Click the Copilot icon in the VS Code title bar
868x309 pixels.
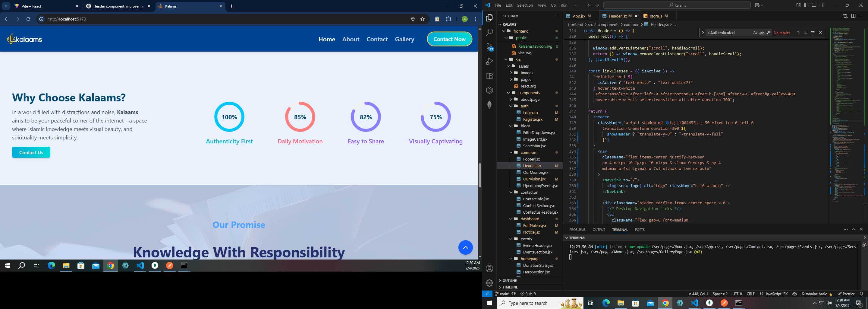click(756, 5)
